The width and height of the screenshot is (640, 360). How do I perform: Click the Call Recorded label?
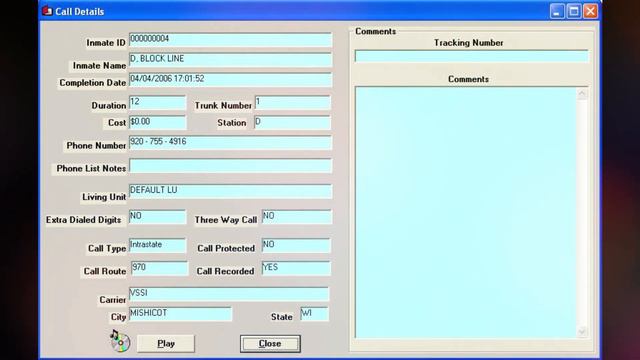point(225,271)
